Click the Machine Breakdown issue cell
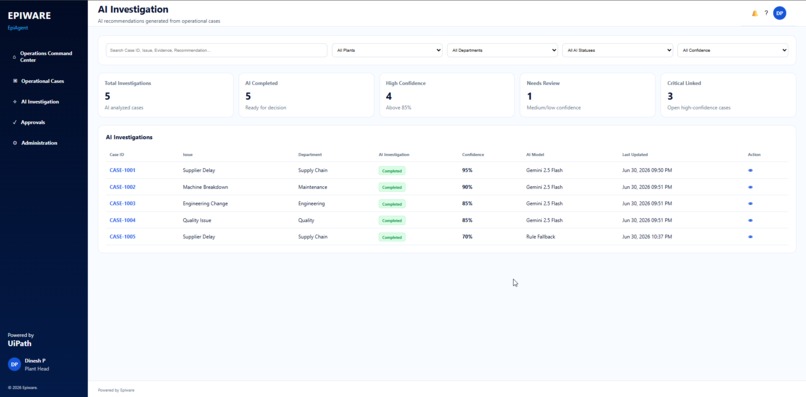 point(205,187)
